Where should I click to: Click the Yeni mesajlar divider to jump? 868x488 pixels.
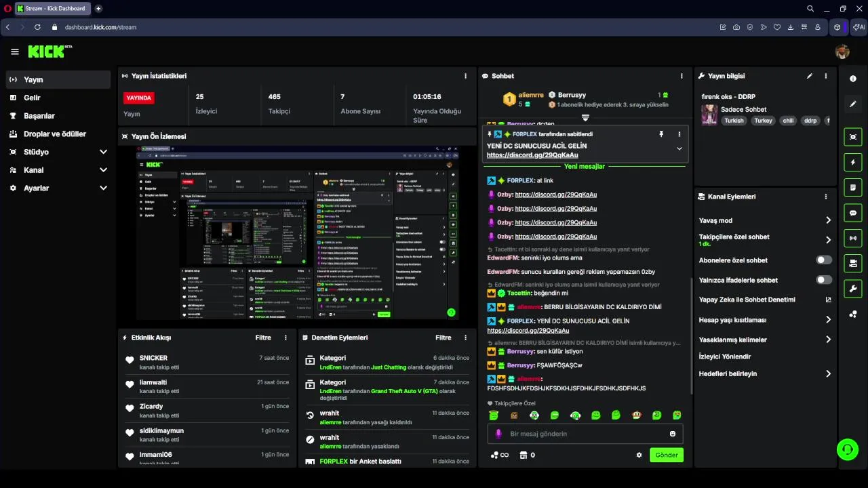[585, 166]
